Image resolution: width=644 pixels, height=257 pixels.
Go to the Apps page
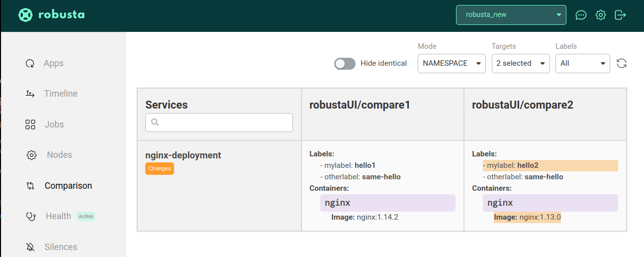pyautogui.click(x=53, y=63)
